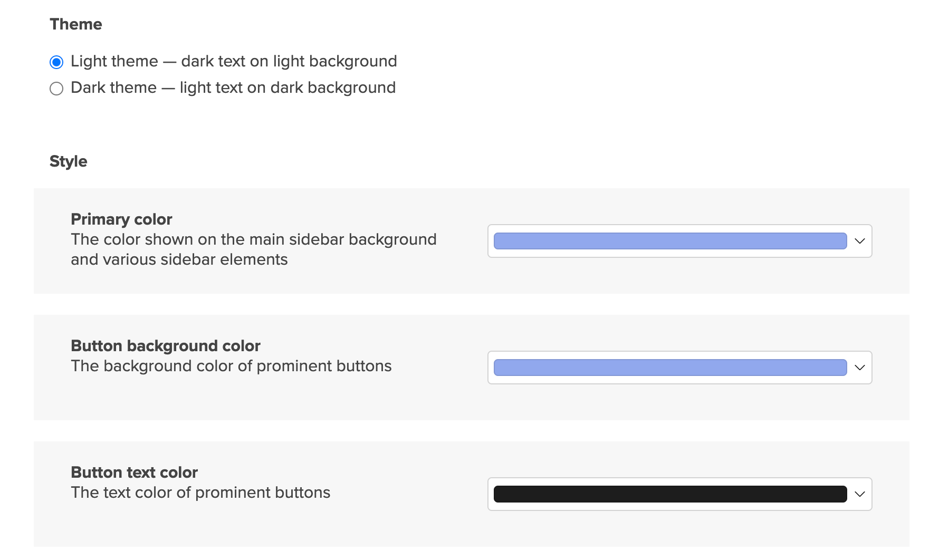Click the 'Light theme — dark text' label
The width and height of the screenshot is (939, 560).
click(x=233, y=61)
